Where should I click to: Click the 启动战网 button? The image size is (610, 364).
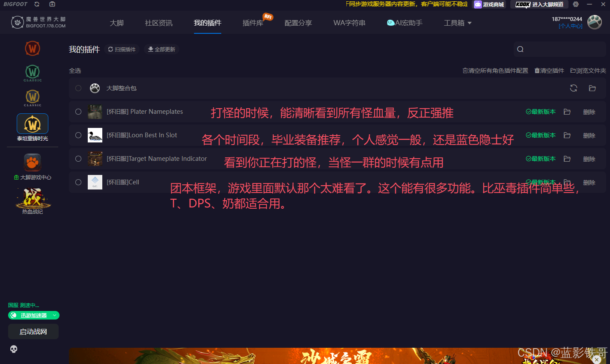(x=33, y=331)
